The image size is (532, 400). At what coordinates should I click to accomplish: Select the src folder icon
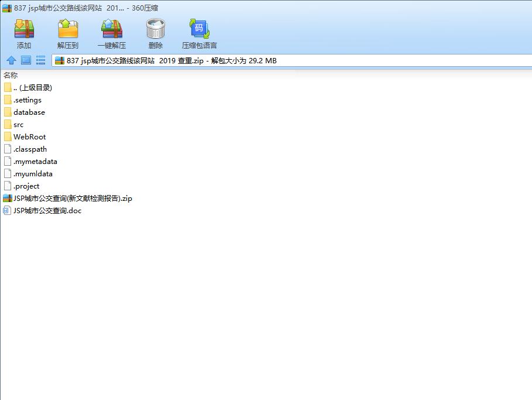pos(8,125)
